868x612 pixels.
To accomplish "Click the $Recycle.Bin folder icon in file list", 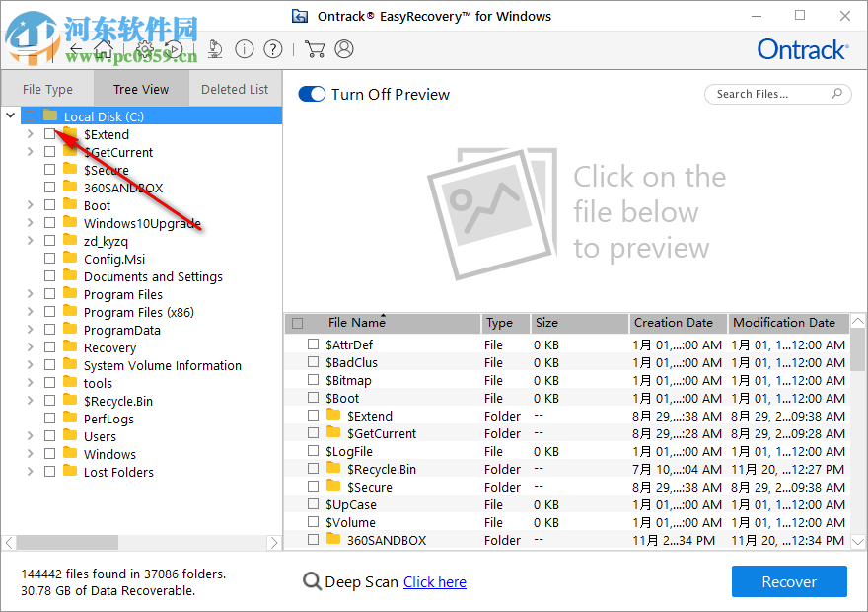I will 333,468.
